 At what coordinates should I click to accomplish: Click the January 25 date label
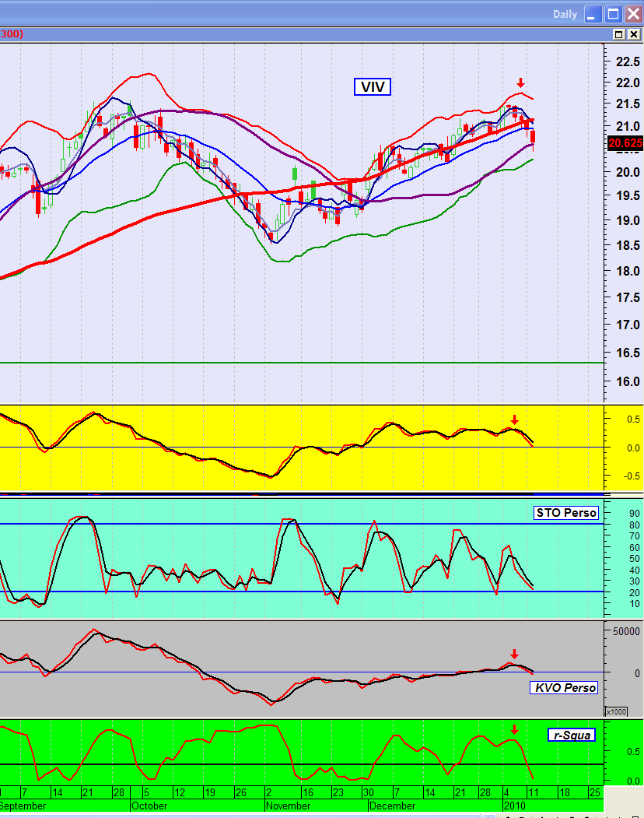click(594, 792)
